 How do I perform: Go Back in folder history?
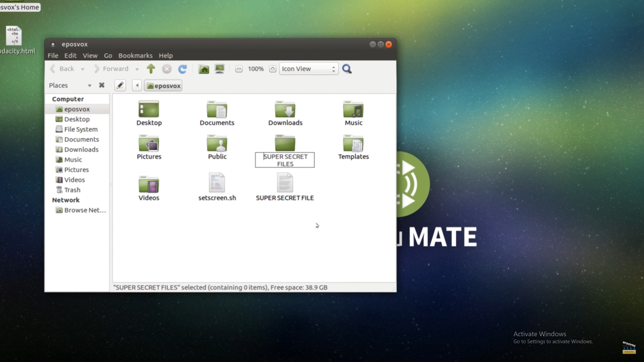point(62,69)
